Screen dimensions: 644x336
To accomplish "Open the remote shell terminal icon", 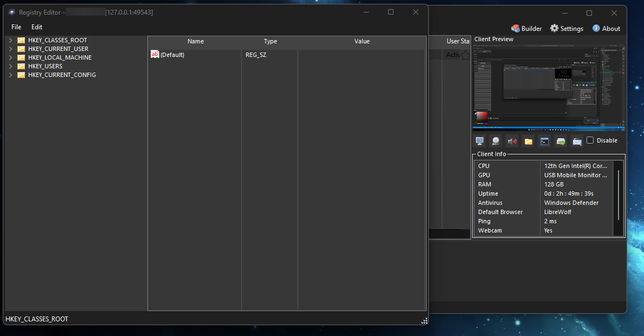I will coord(544,140).
